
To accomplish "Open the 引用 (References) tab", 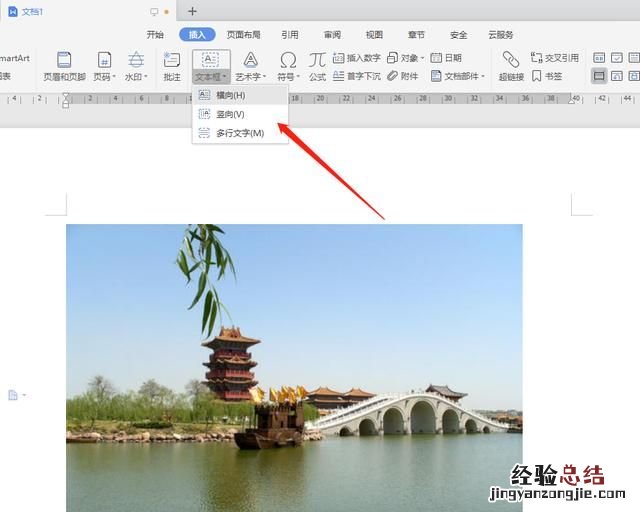I will click(x=290, y=35).
